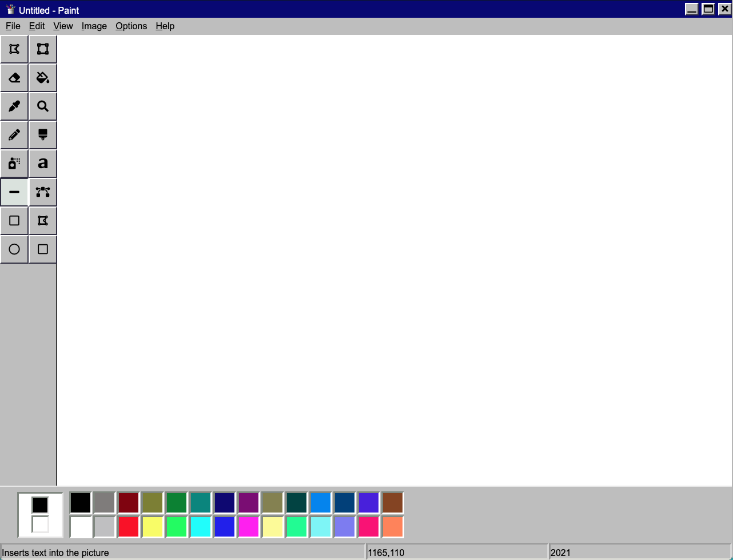Select the brown swatch ending the top row
The image size is (733, 560).
pos(393,503)
